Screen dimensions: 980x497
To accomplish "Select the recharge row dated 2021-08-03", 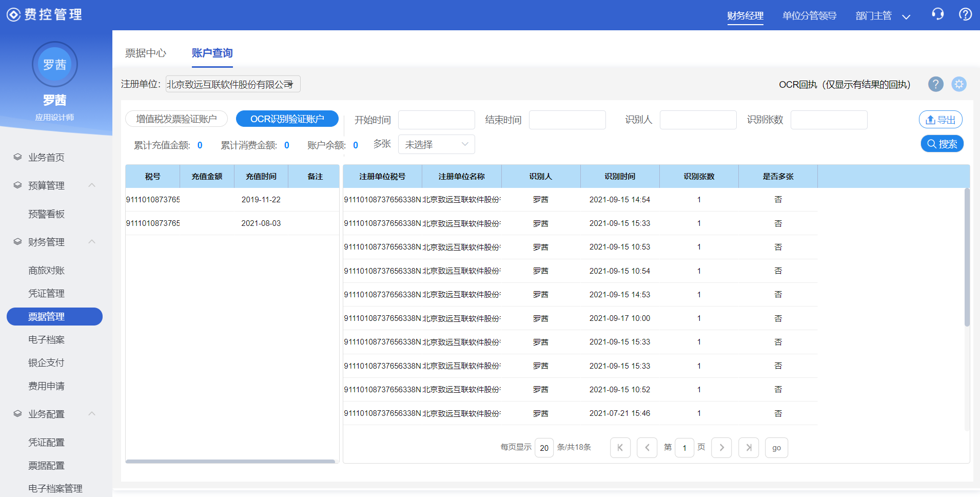I will pyautogui.click(x=232, y=223).
